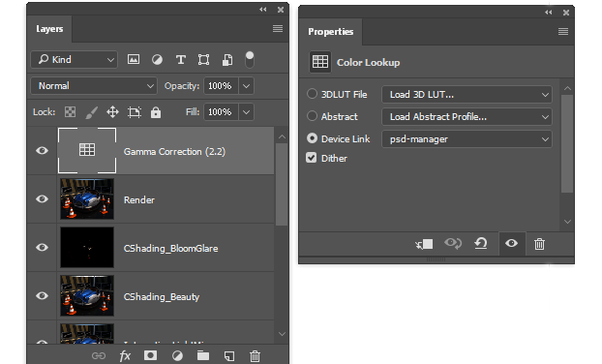Uncheck the Dither checkbox
Image resolution: width=602 pixels, height=364 pixels.
(x=312, y=158)
